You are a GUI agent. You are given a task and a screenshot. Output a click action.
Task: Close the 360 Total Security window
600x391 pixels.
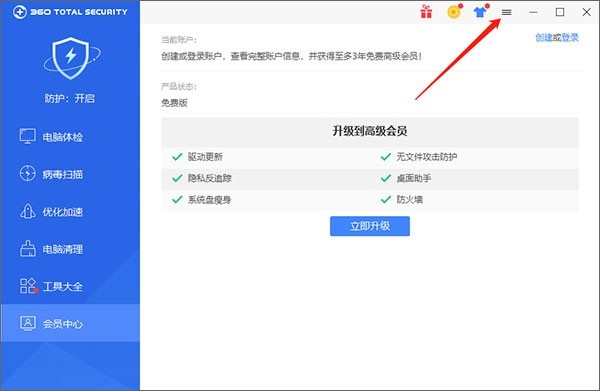tap(586, 12)
